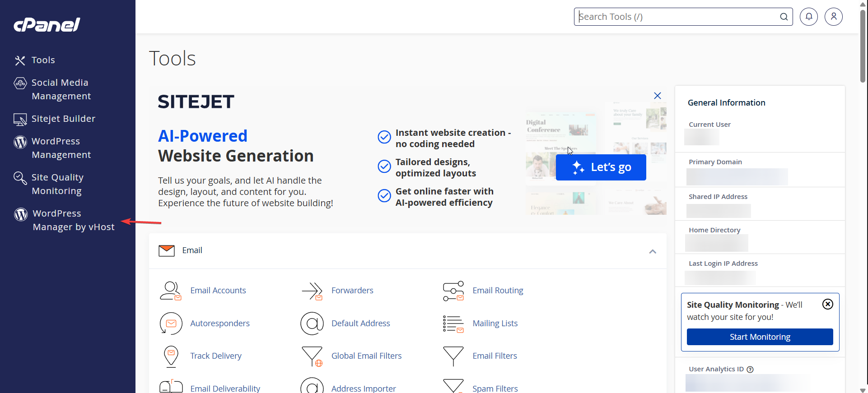
Task: Click the Email Routing icon
Action: 453,291
